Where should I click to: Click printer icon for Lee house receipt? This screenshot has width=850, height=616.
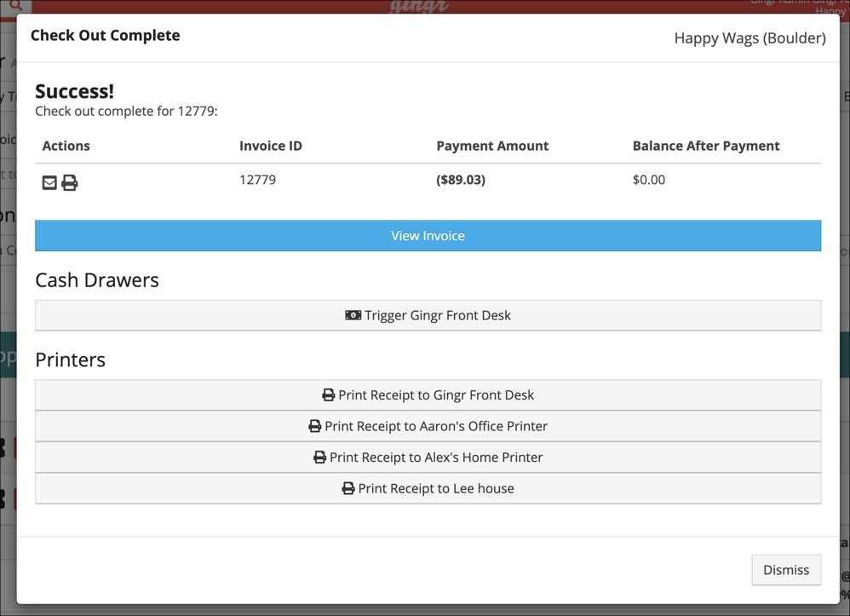[x=347, y=489]
